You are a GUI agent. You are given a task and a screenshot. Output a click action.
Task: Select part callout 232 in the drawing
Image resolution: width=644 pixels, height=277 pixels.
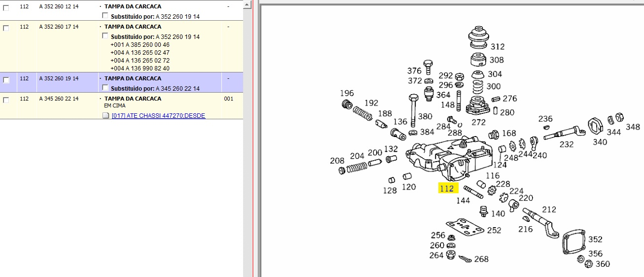[x=567, y=144]
